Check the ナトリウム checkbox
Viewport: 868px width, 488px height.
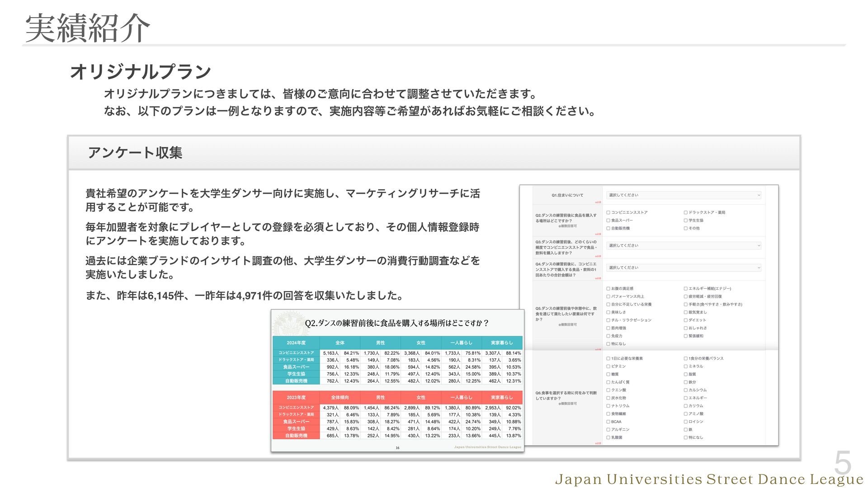pos(609,406)
